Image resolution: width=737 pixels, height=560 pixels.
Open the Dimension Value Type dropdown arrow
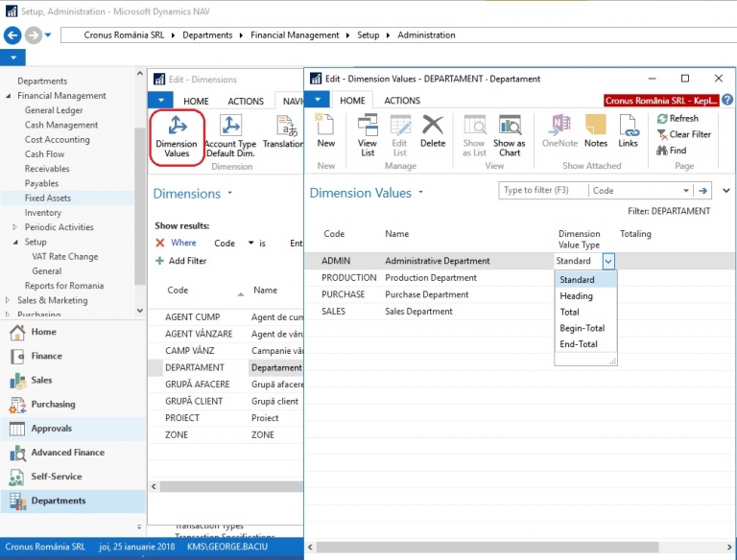(x=608, y=261)
